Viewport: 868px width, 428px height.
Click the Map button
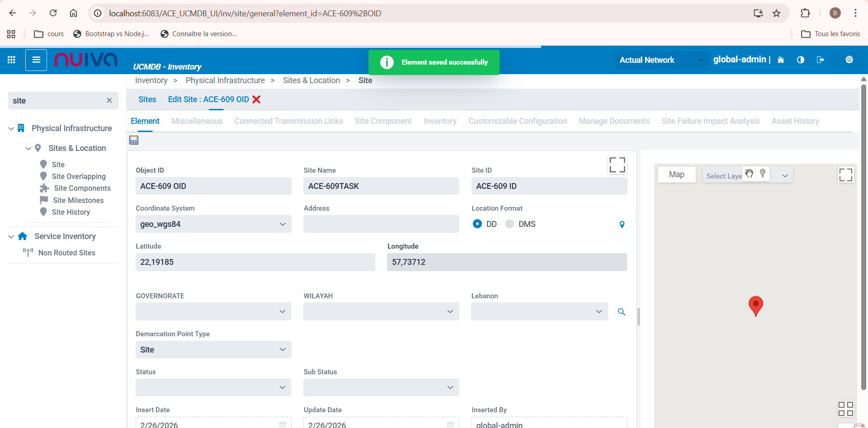pyautogui.click(x=676, y=174)
